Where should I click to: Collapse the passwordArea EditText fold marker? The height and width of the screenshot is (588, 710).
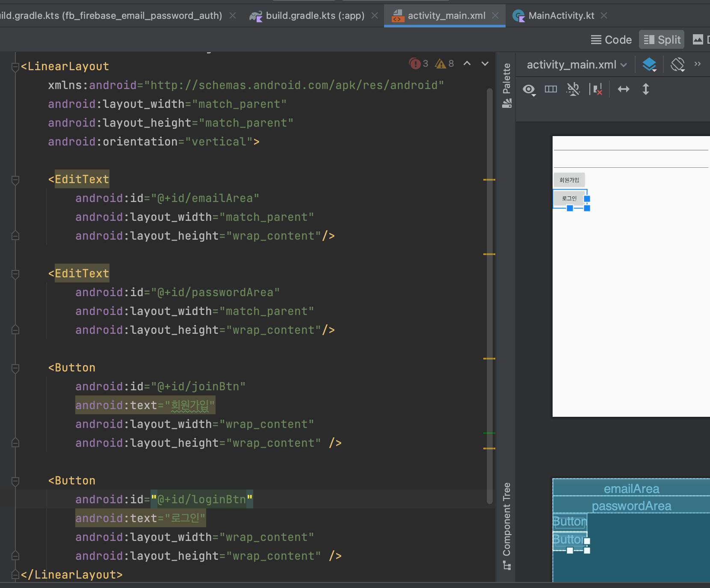pyautogui.click(x=15, y=274)
